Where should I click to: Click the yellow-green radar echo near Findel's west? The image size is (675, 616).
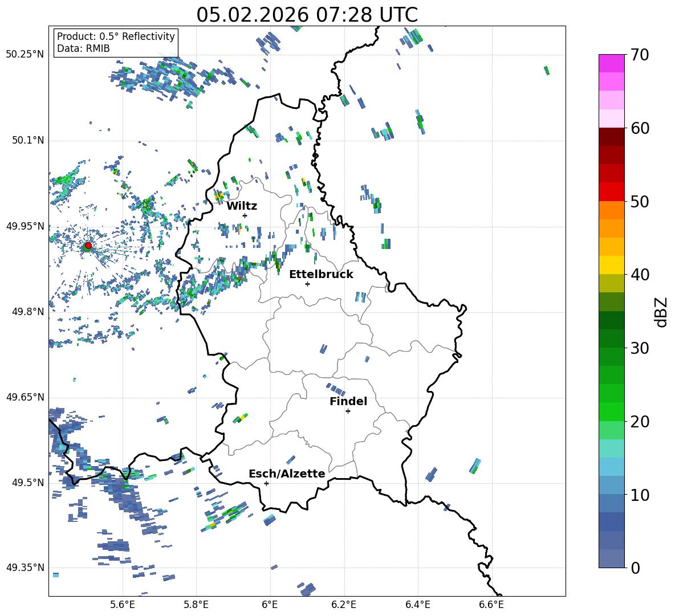pos(241,418)
